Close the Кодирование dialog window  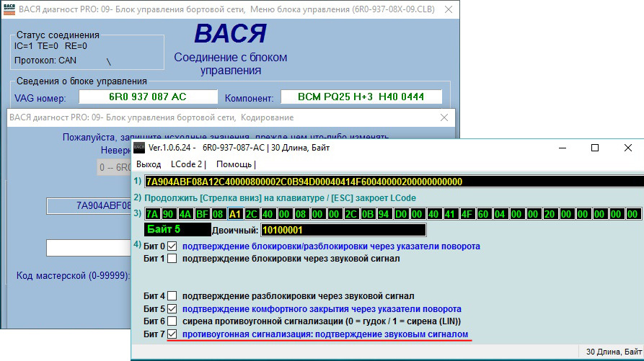click(444, 117)
